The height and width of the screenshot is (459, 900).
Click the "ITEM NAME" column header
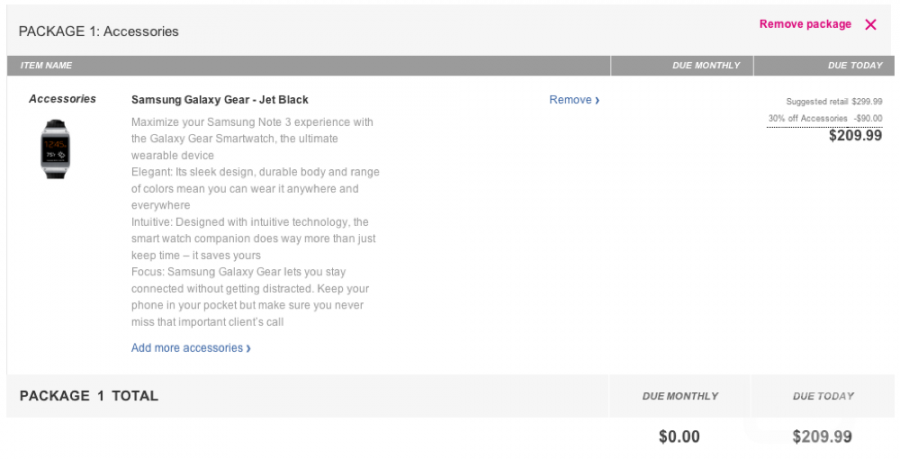pos(46,66)
